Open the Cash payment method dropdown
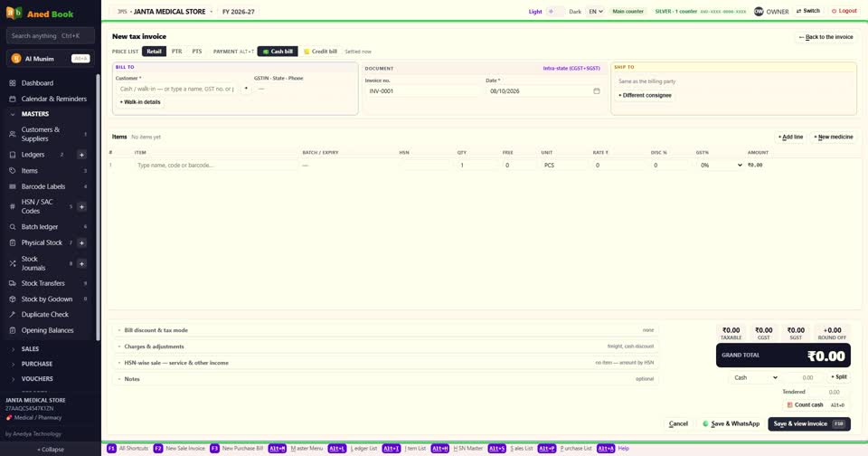Viewport: 868px width, 456px height. click(755, 378)
